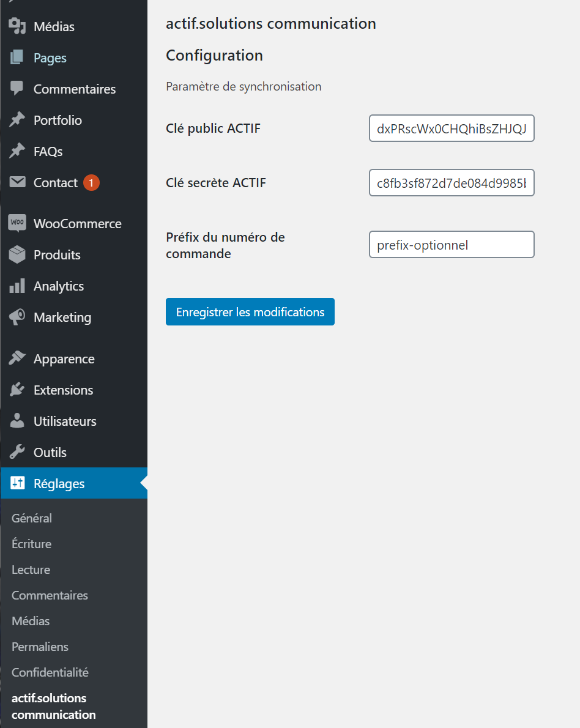Click the Extensions plug icon
This screenshot has width=580, height=728.
click(x=17, y=390)
